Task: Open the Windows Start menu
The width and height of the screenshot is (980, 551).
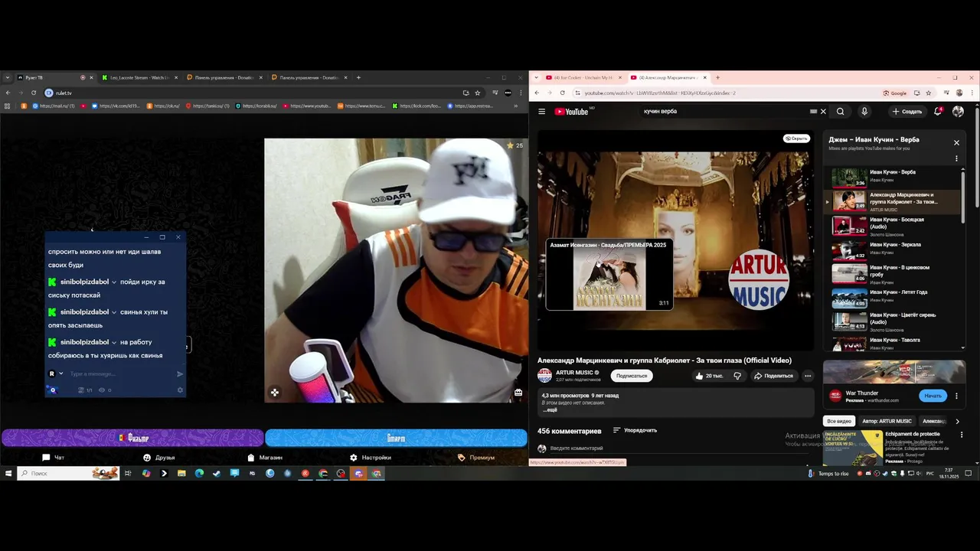Action: pos(8,474)
